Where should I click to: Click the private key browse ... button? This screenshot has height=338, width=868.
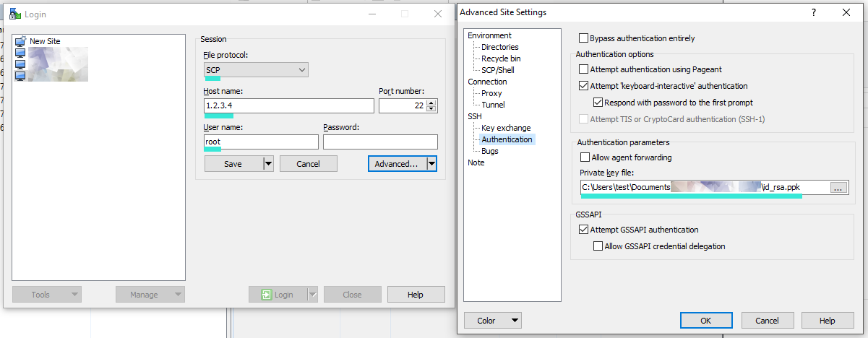(x=838, y=187)
